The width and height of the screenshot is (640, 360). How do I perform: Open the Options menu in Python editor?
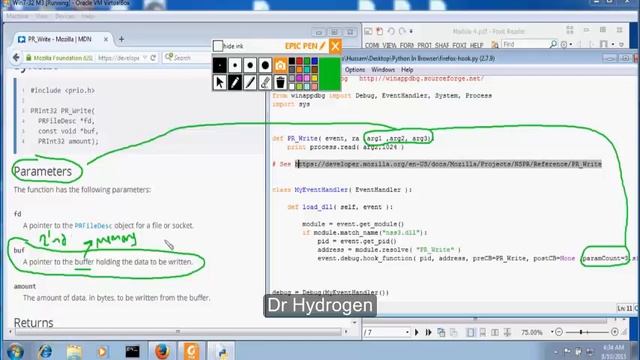click(355, 70)
